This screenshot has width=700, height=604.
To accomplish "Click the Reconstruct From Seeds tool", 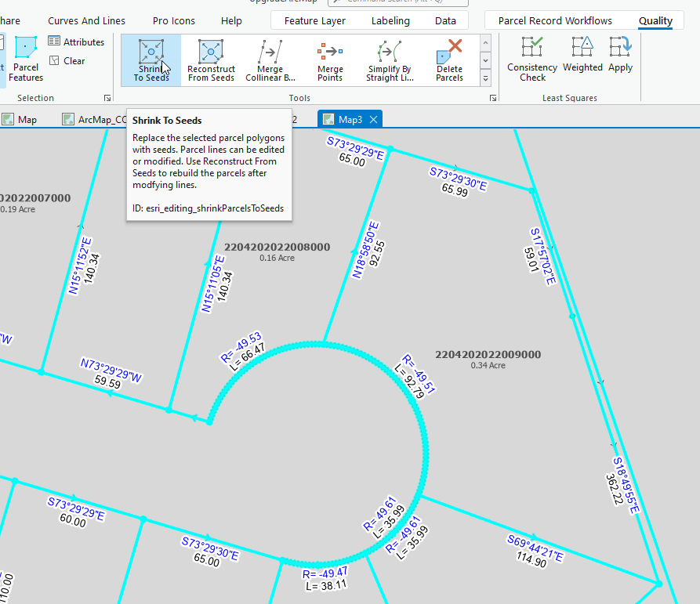I will [x=210, y=60].
